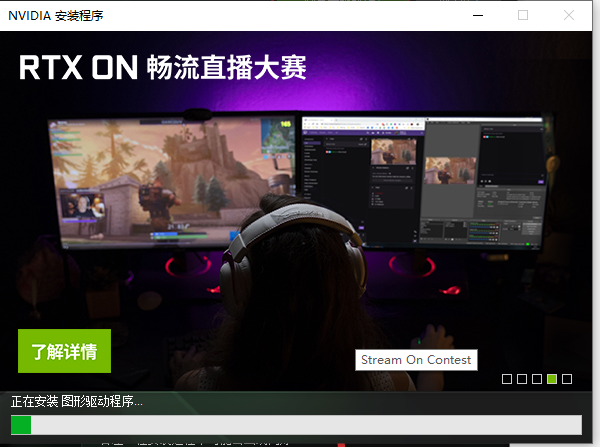The width and height of the screenshot is (600, 447).
Task: Click the NVIDIA 安装程序 title text
Action: coord(56,16)
